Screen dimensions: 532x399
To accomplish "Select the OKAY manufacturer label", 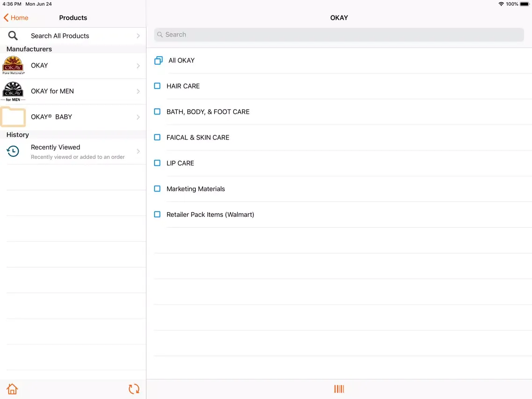I will pos(39,66).
